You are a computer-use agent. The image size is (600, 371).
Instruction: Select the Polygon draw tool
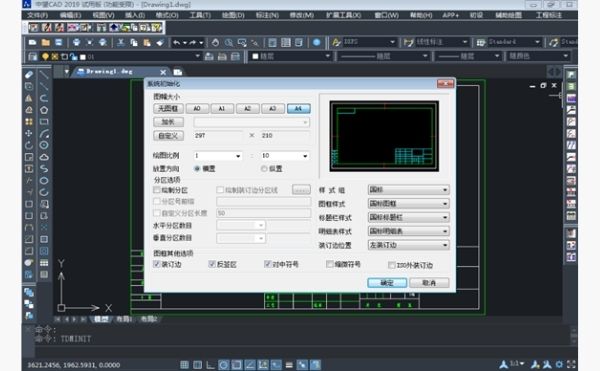(44, 110)
